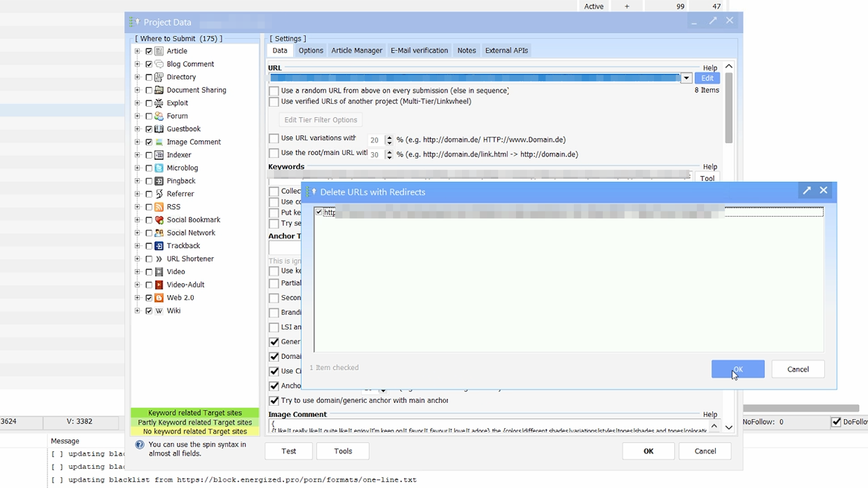
Task: Enable the Directory engine checkbox
Action: 149,77
